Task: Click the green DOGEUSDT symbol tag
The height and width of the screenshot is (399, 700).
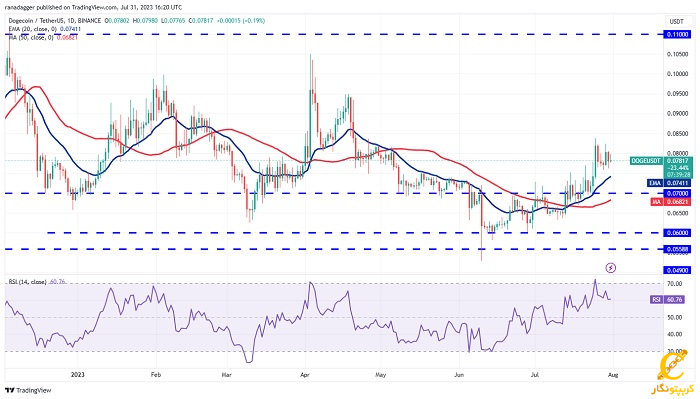Action: point(646,161)
